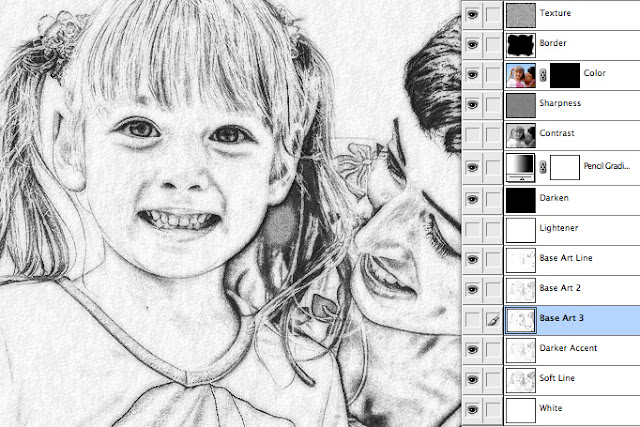Click the Lightener layer white thumbnail

tap(521, 230)
